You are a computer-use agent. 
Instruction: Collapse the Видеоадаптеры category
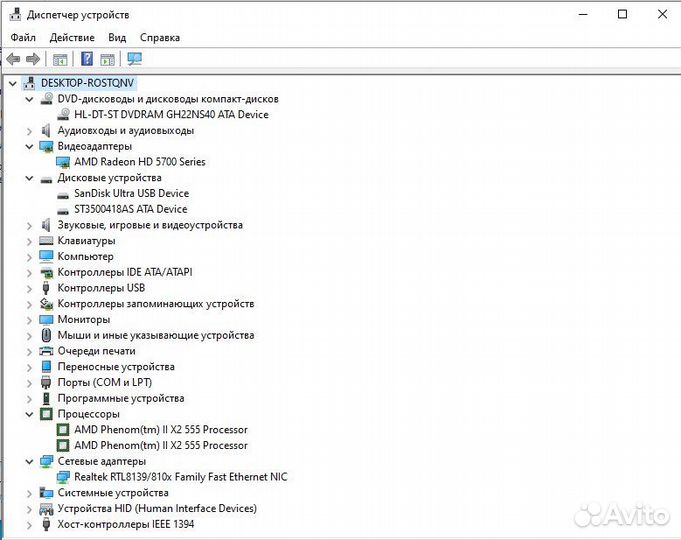coord(29,146)
